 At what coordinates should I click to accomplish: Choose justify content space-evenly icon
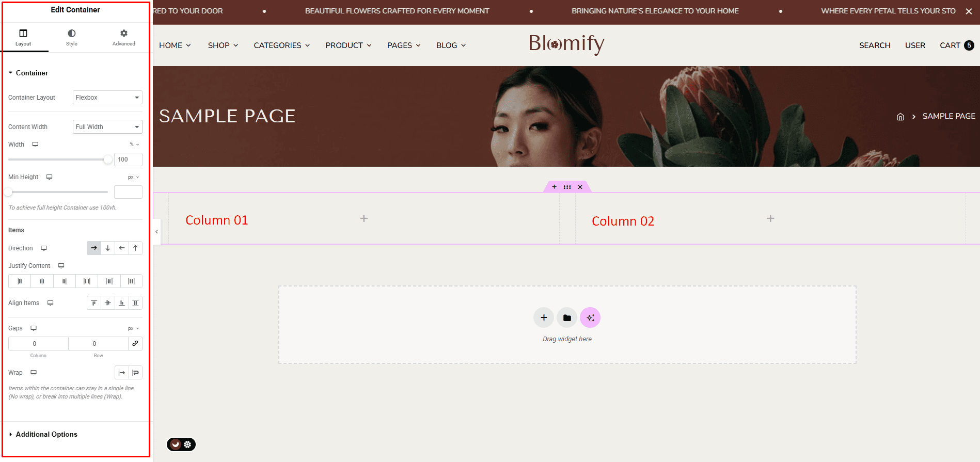coord(131,281)
